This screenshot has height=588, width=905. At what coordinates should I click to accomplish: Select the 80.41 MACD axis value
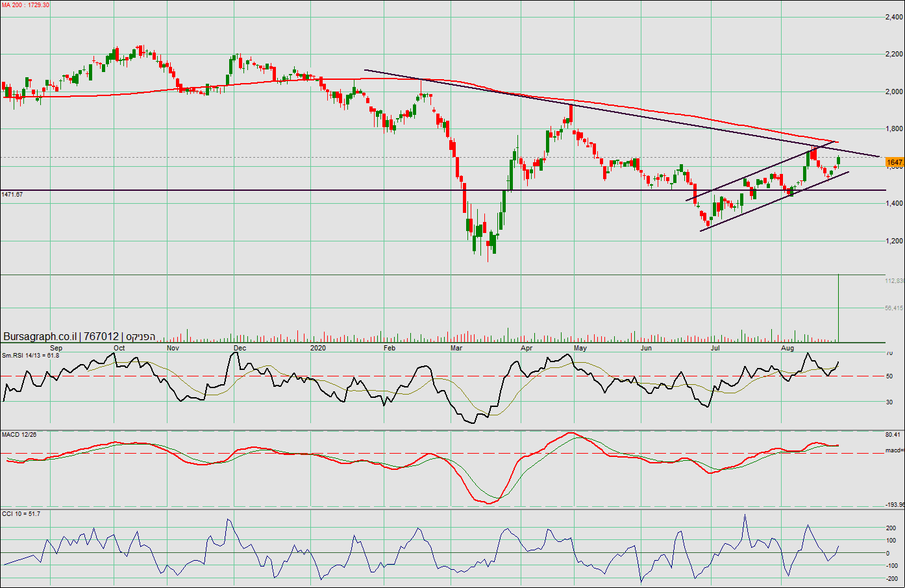pos(893,435)
